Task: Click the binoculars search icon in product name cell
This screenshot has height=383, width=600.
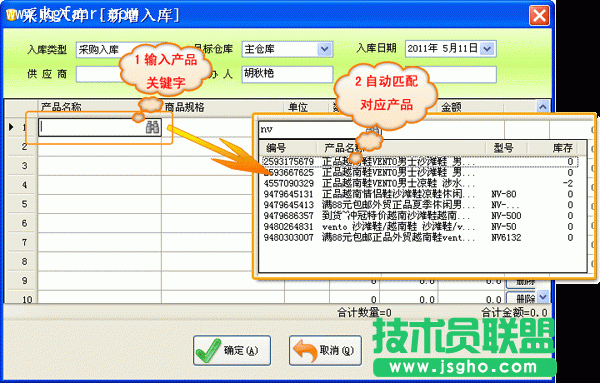Action: coord(153,127)
